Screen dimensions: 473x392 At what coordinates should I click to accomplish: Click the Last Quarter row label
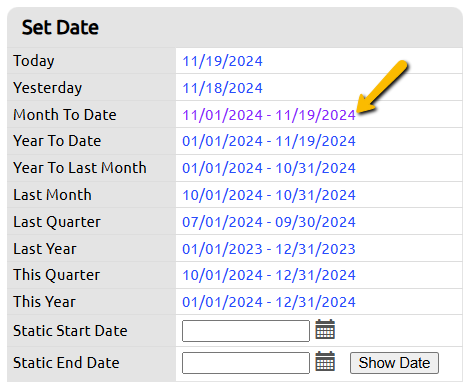pos(57,222)
